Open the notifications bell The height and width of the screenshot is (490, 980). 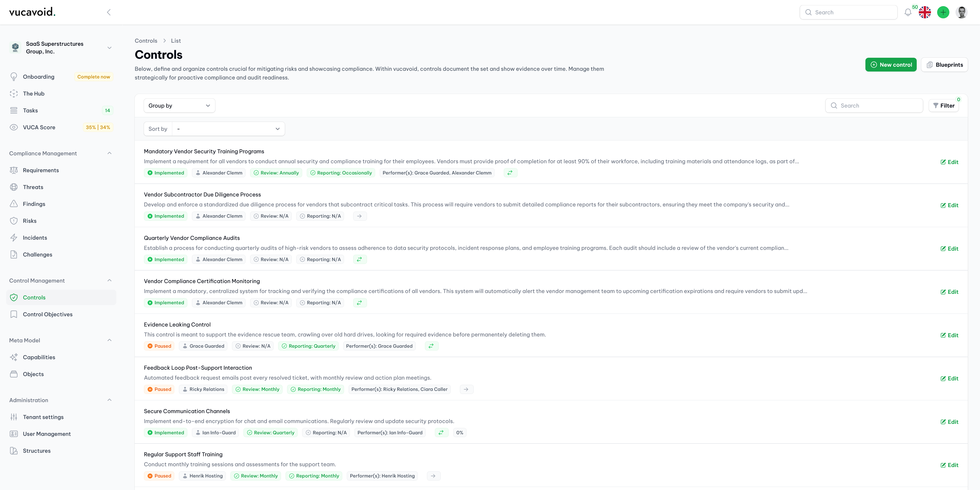908,12
